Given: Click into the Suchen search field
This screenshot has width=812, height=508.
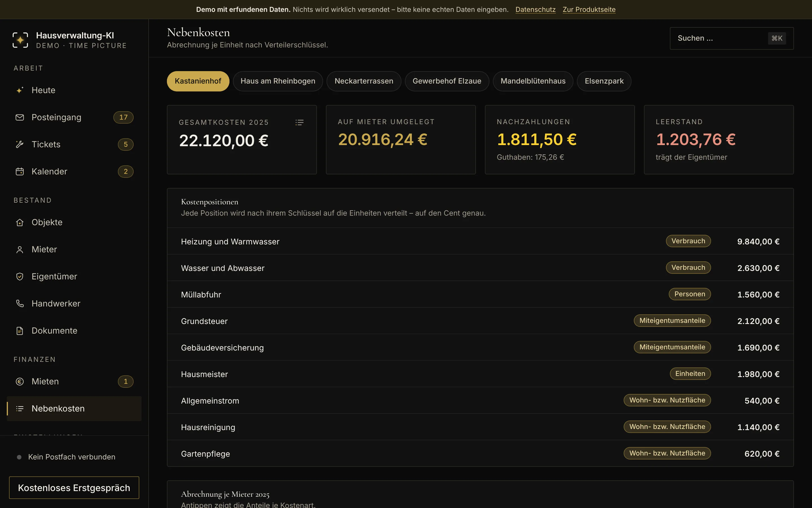Looking at the screenshot, I should tap(731, 38).
